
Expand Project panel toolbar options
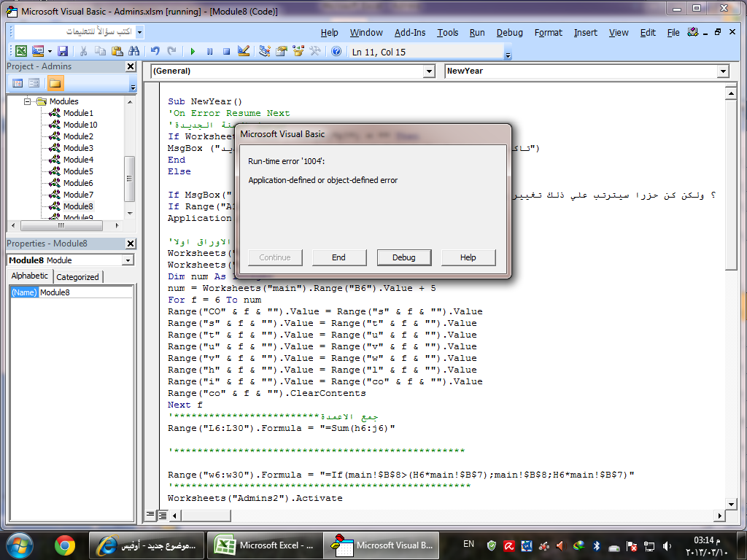point(133,86)
